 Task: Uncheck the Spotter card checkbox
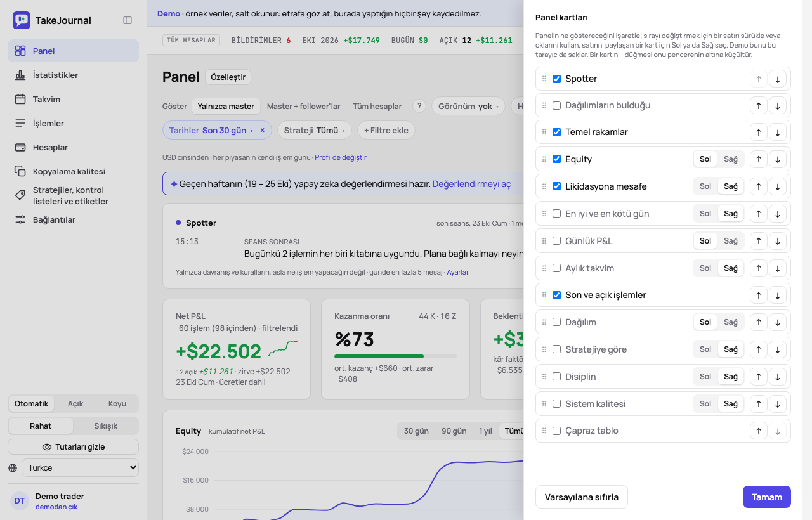coord(556,79)
